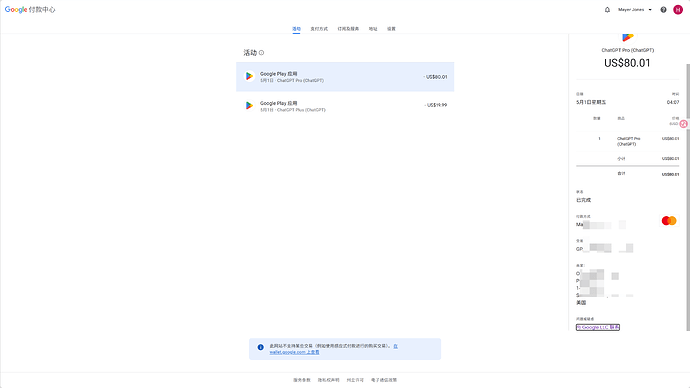Click Google Play icon on ChatGPT Pro row

(249, 77)
